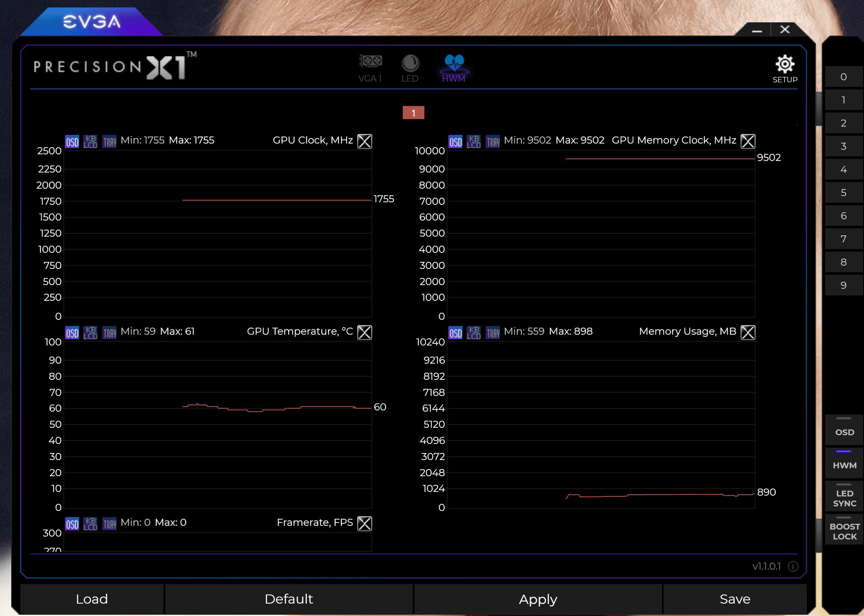Select profile slot 7

click(843, 239)
